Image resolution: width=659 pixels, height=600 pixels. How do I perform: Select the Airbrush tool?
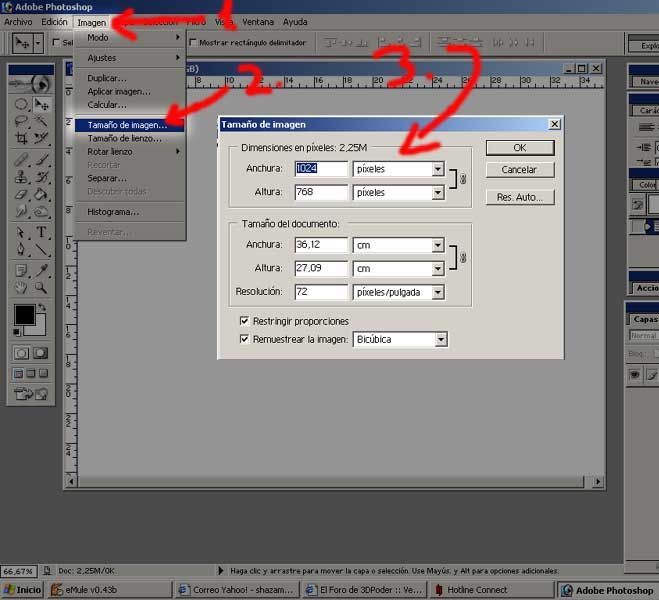click(21, 160)
